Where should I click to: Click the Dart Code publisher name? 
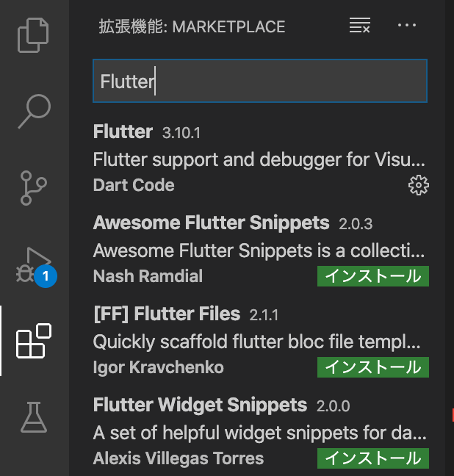(x=134, y=185)
